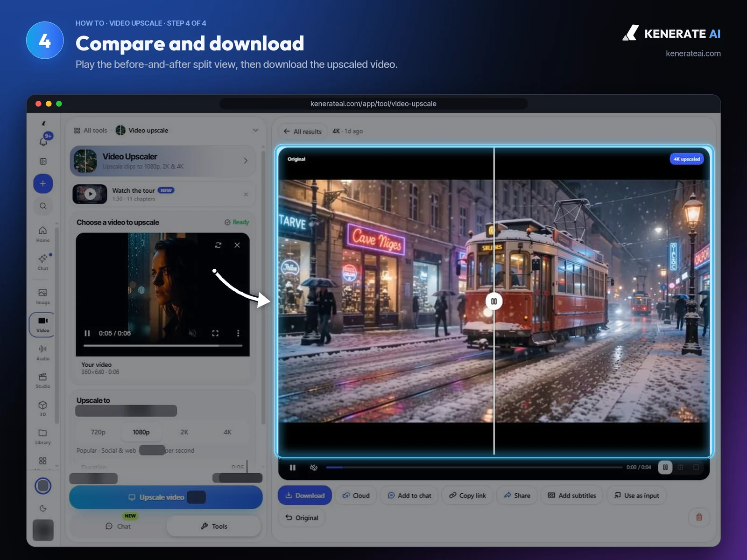
Task: Seek on the comparison video progress bar
Action: (x=474, y=467)
